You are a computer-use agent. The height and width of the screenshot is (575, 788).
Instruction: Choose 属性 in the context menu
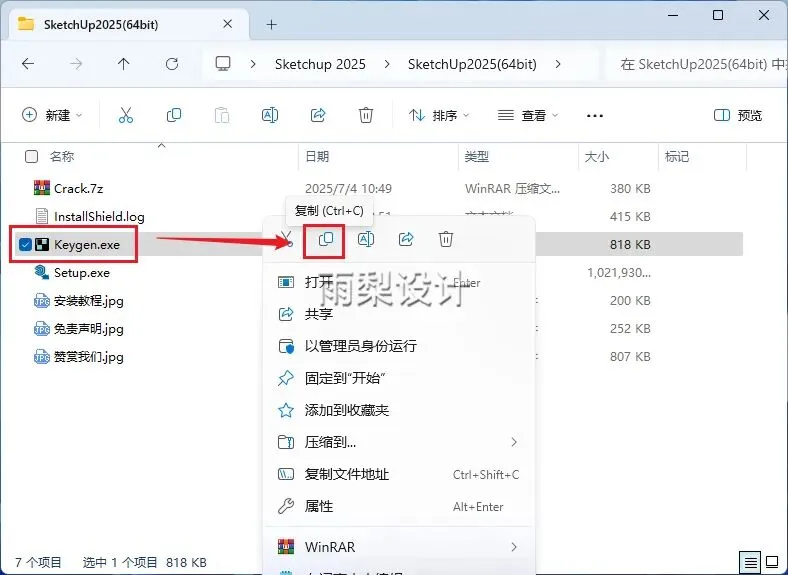399,506
